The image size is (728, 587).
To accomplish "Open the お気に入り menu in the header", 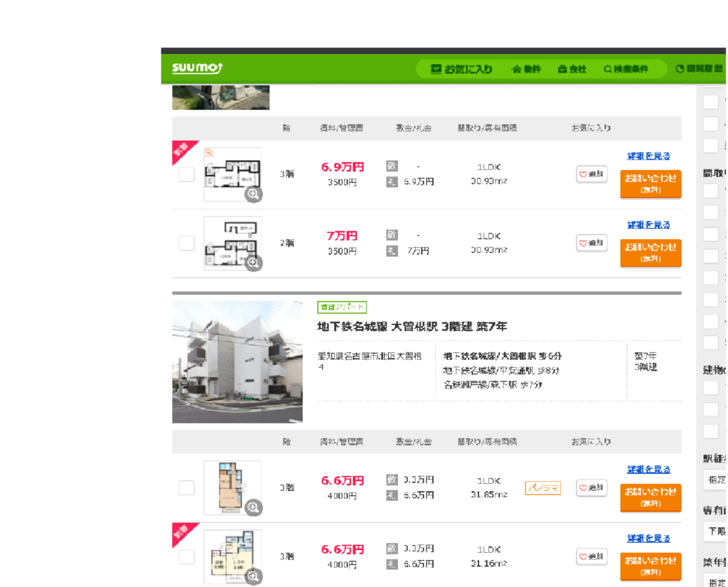I will point(461,69).
